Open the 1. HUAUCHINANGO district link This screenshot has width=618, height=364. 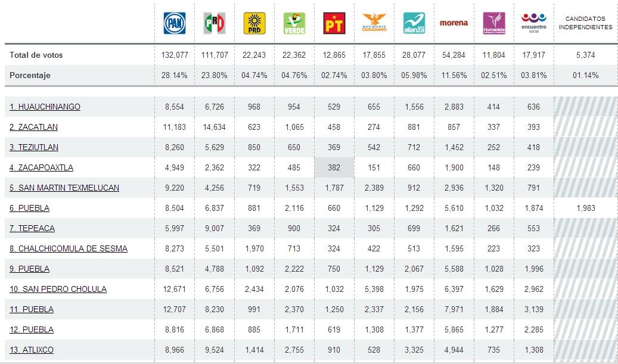click(x=45, y=107)
